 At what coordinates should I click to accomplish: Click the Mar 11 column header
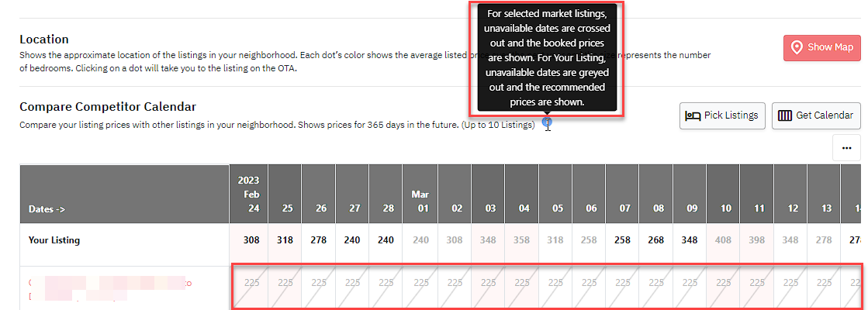(x=759, y=194)
